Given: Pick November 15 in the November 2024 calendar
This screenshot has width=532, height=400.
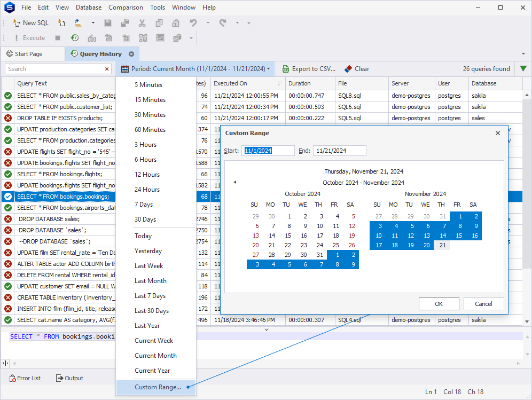Looking at the screenshot, I should 459,236.
